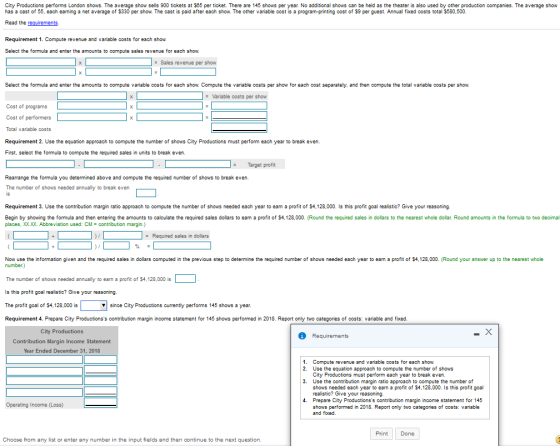Click the blue info icon beside Requirements

tap(302, 336)
